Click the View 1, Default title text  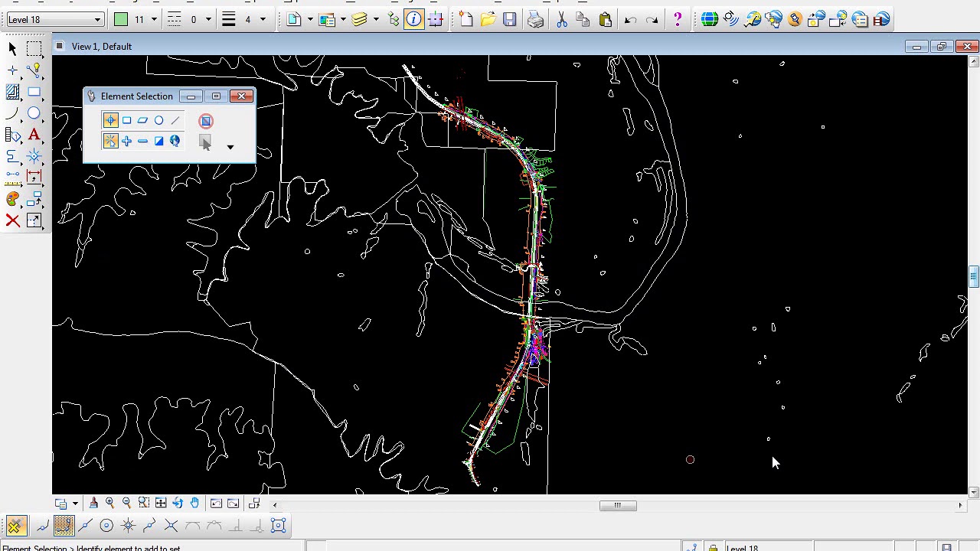click(102, 47)
